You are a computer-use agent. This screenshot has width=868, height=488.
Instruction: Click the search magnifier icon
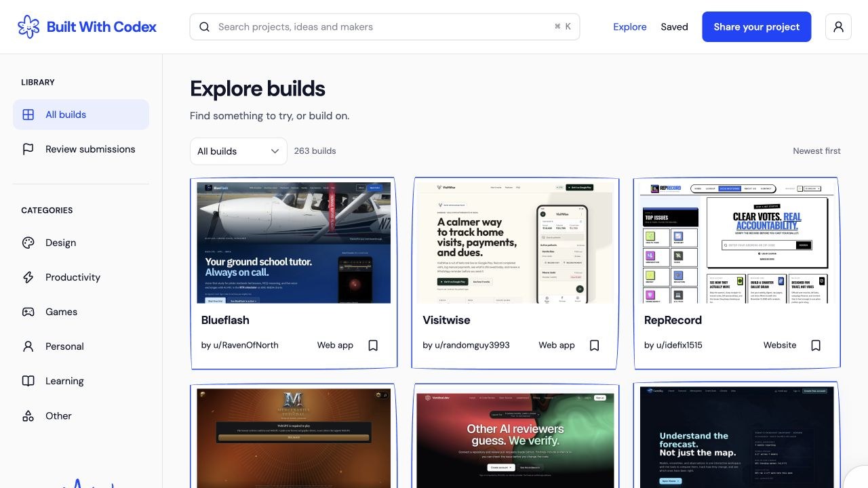(204, 27)
